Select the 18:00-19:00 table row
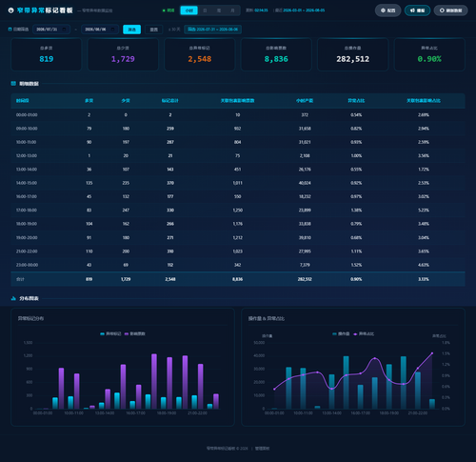The height and width of the screenshot is (462, 476). coord(238,224)
